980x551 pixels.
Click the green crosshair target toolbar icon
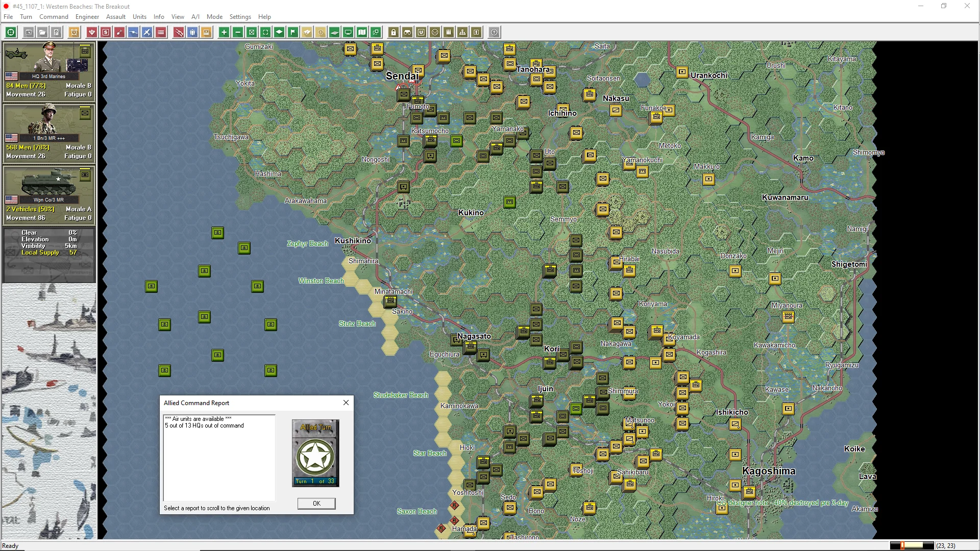tap(11, 32)
